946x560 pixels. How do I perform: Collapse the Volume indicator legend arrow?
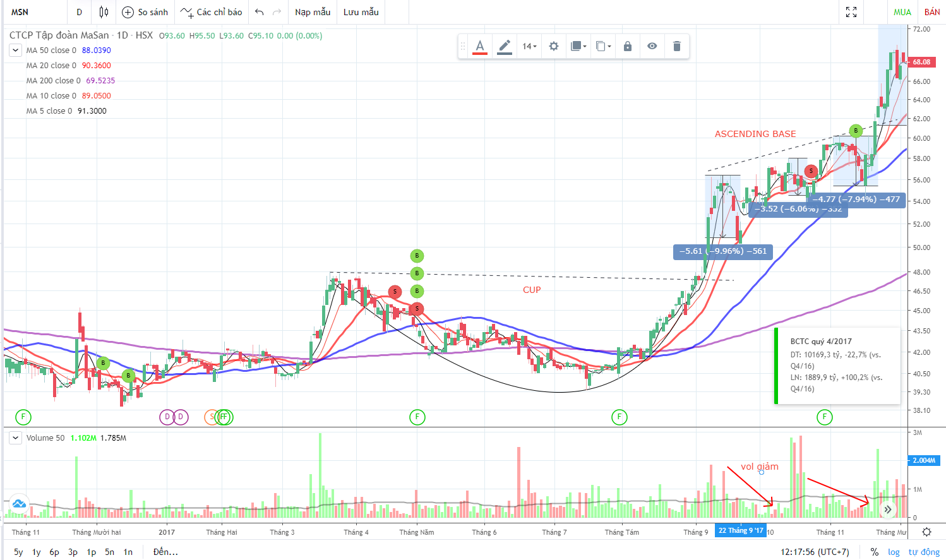coord(15,438)
